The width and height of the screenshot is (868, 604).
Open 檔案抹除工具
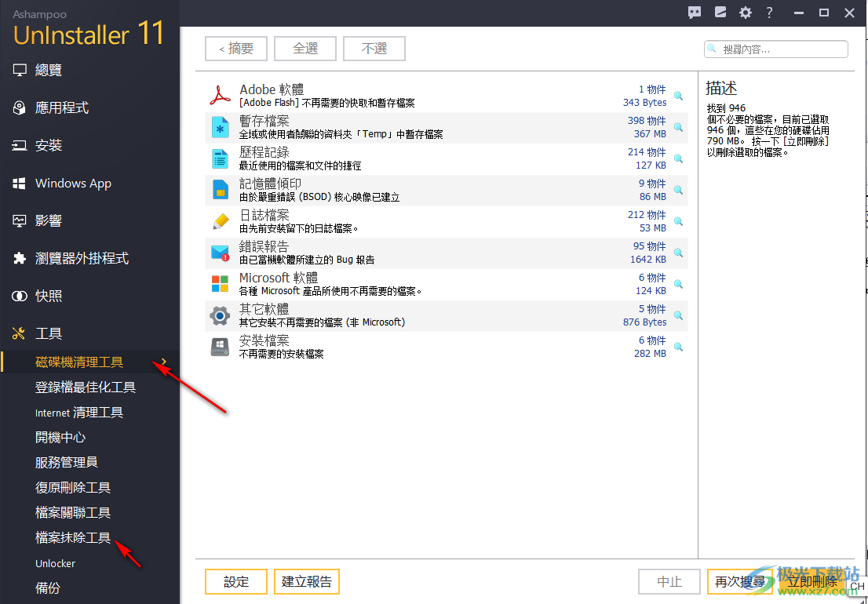pos(73,537)
